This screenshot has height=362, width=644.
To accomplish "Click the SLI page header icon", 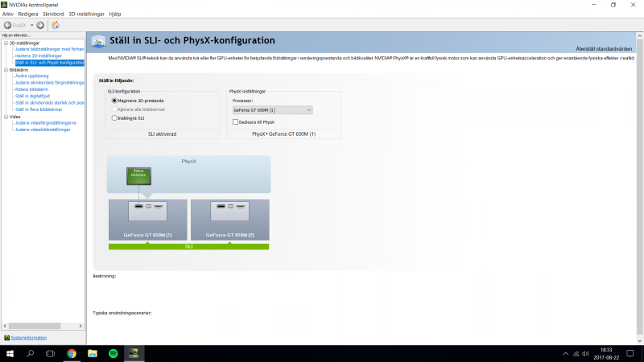I will click(98, 41).
